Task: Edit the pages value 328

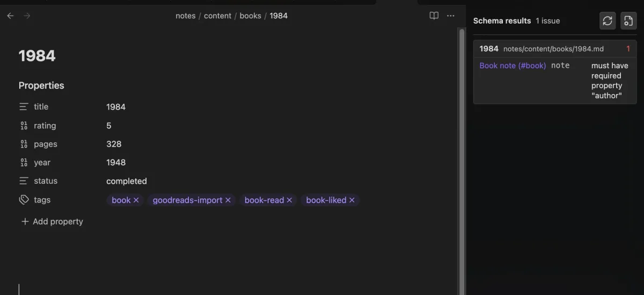Action: [114, 144]
